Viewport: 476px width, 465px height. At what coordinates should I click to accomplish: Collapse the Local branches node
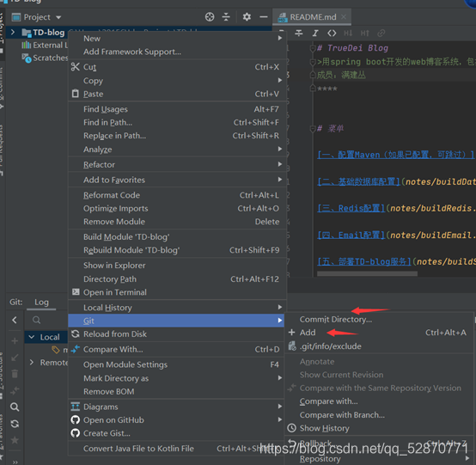31,337
